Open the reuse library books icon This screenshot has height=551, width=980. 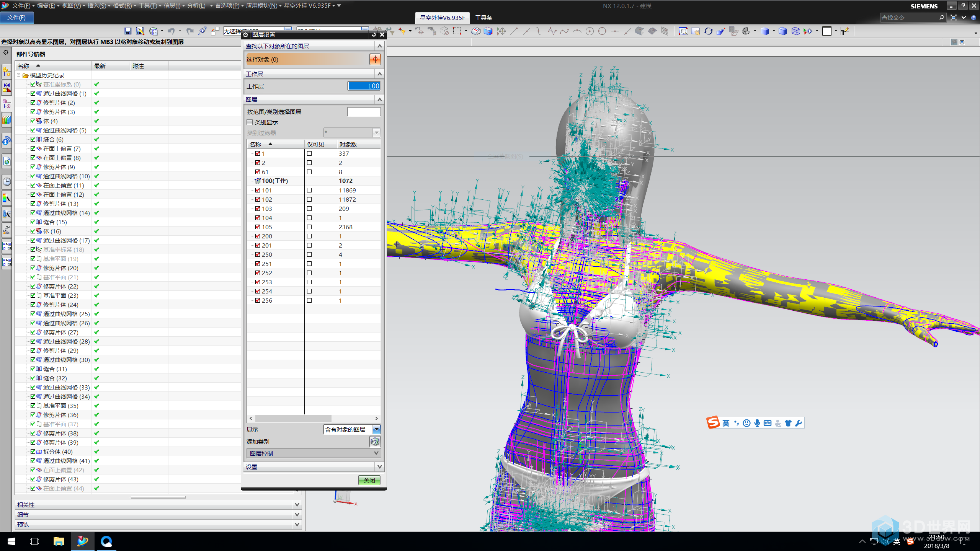(7, 120)
